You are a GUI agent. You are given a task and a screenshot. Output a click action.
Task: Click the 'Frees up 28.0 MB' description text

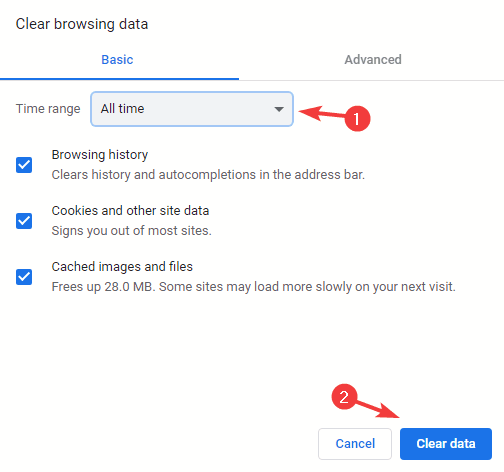[253, 287]
